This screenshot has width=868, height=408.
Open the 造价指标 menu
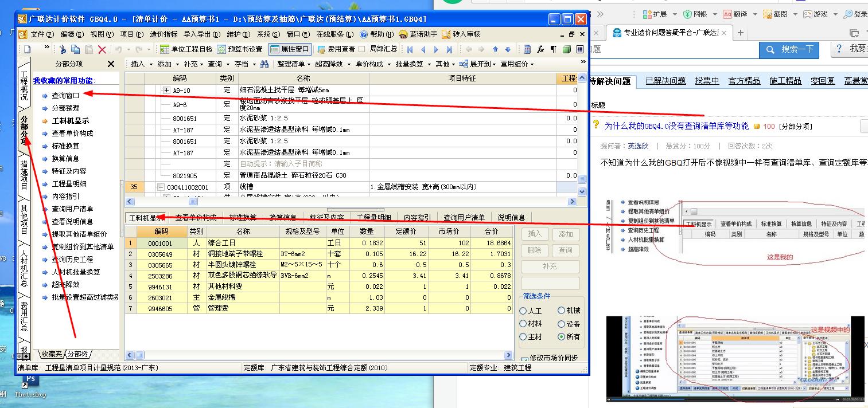(164, 34)
